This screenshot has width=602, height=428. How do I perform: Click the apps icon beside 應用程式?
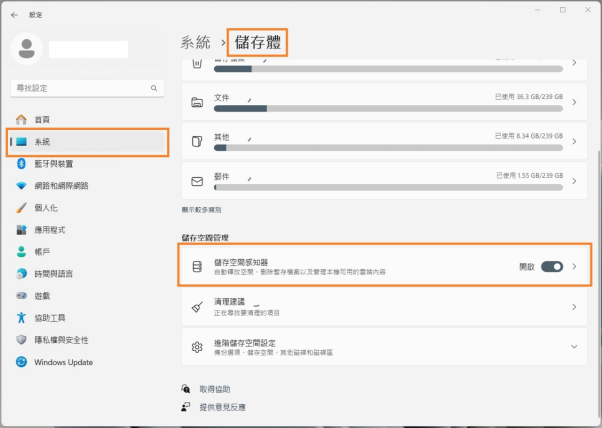point(22,230)
